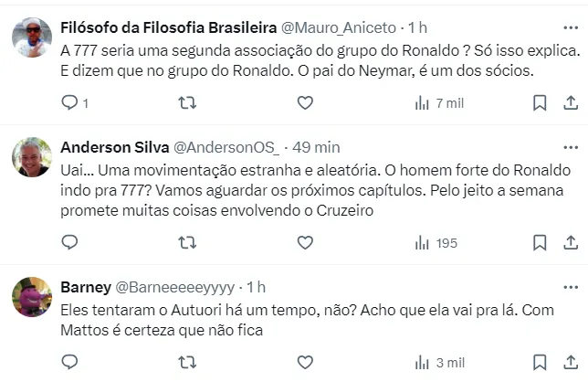Like Barney's tweet
Image resolution: width=588 pixels, height=382 pixels.
coord(305,363)
